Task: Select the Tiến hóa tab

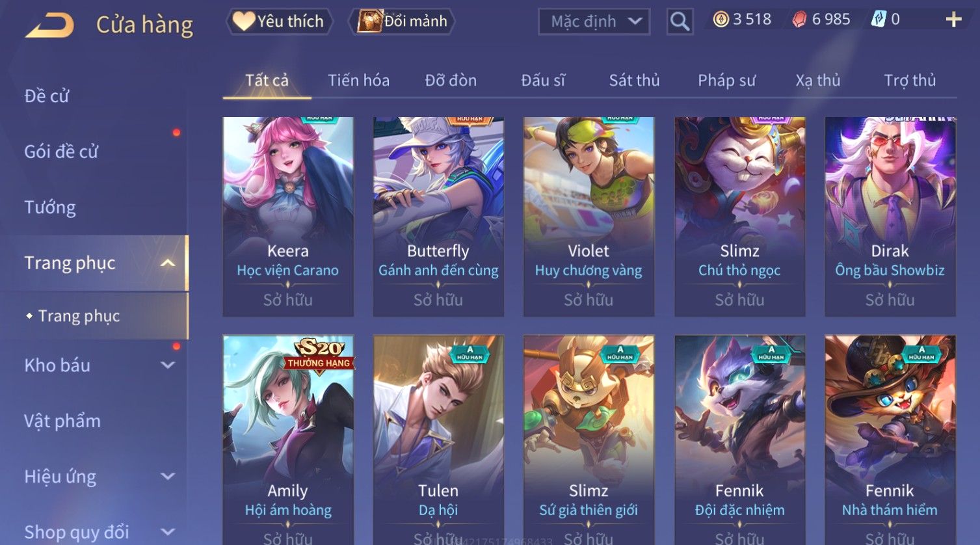Action: pos(358,80)
